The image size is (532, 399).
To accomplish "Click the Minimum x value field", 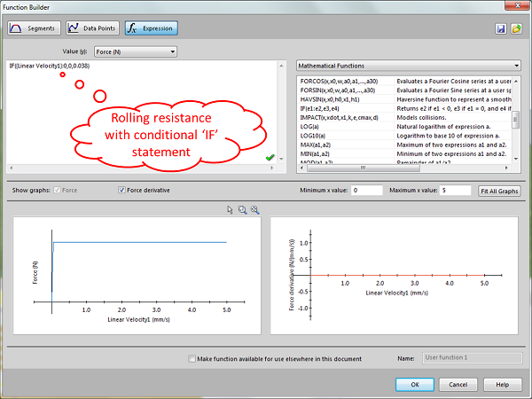I will (367, 191).
